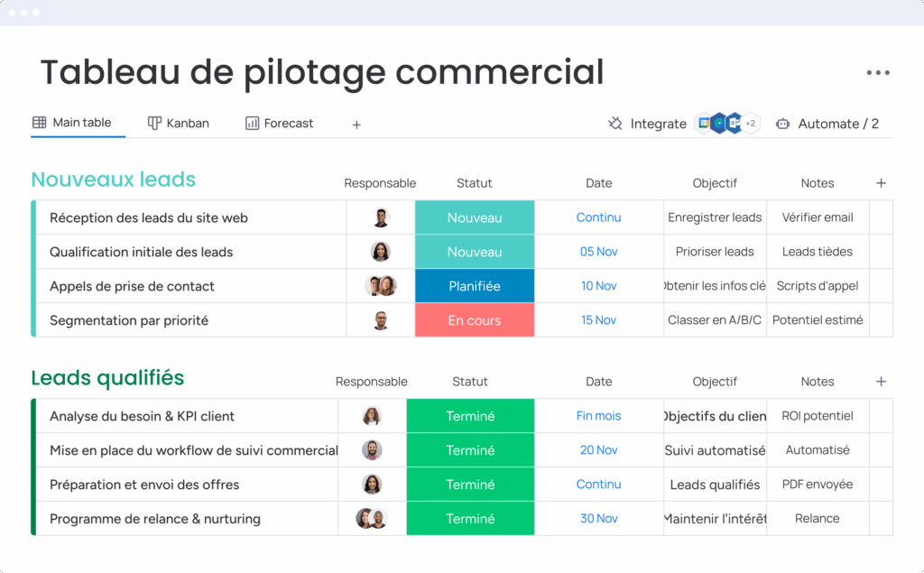This screenshot has width=924, height=573.
Task: Collapse the Leads qualifiés group title
Action: (x=108, y=378)
